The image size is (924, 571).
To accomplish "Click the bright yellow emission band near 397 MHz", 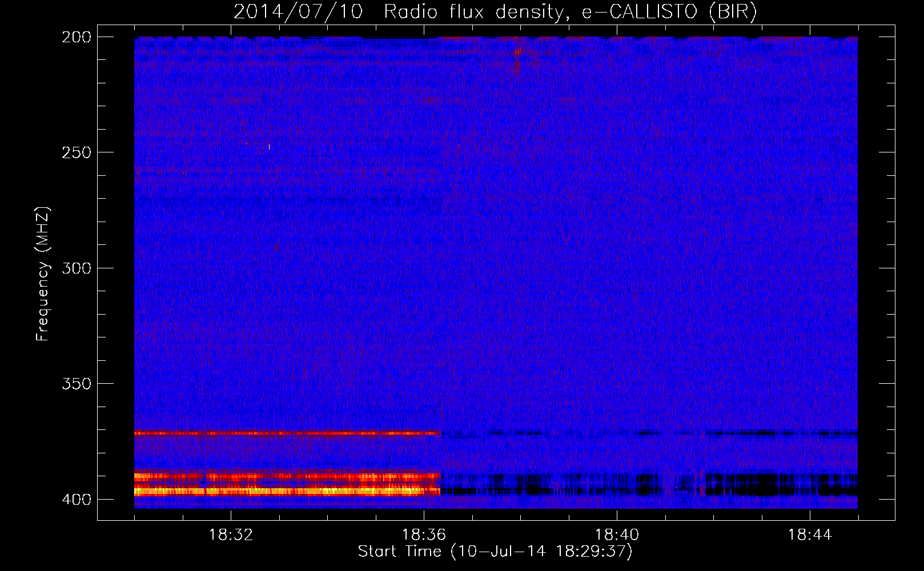I will pyautogui.click(x=287, y=490).
